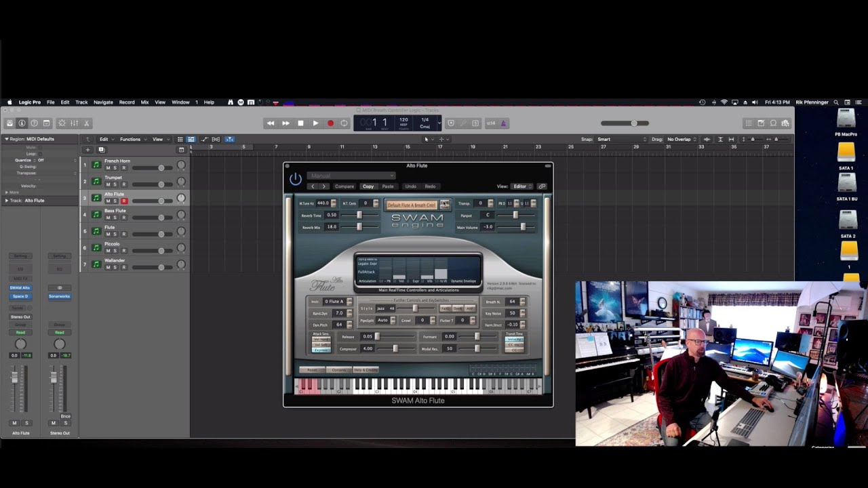Disable record on Alto Flute track
This screenshot has height=488, width=868.
point(123,201)
